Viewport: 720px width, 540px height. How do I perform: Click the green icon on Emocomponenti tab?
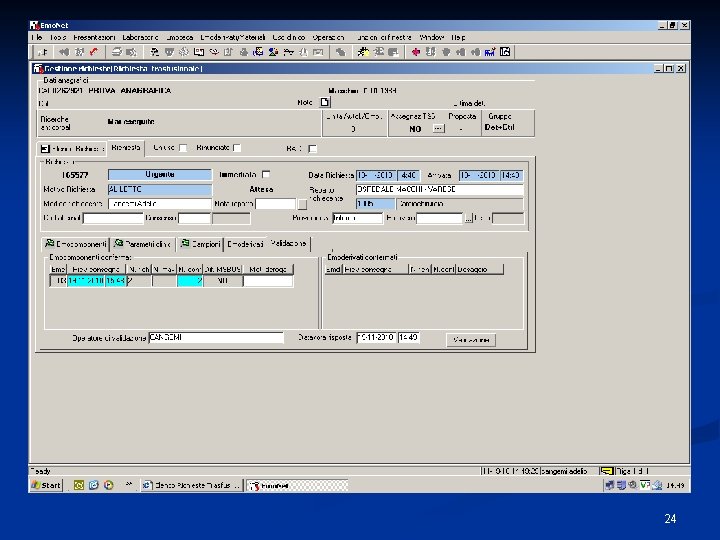[48, 243]
